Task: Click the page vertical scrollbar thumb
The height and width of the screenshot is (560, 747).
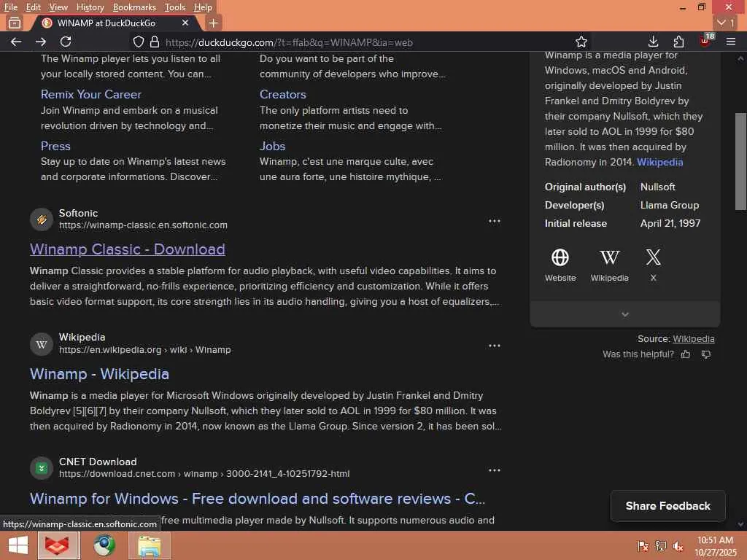Action: (x=740, y=161)
